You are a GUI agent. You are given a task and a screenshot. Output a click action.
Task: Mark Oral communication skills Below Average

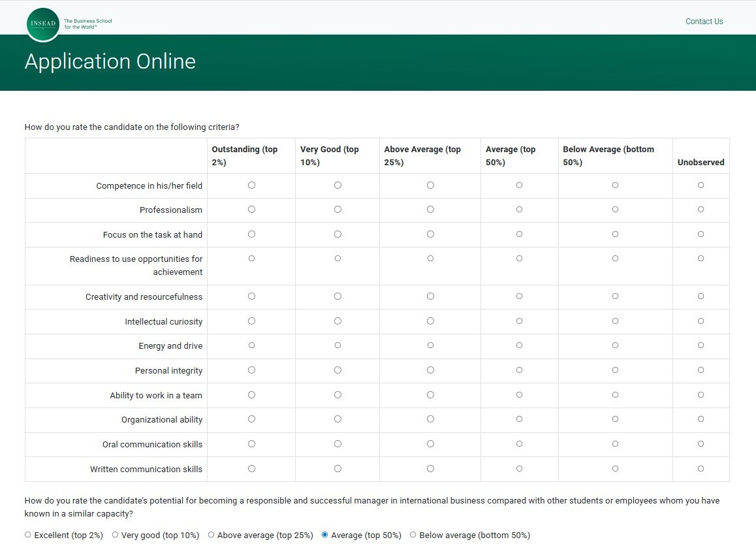[x=615, y=443]
